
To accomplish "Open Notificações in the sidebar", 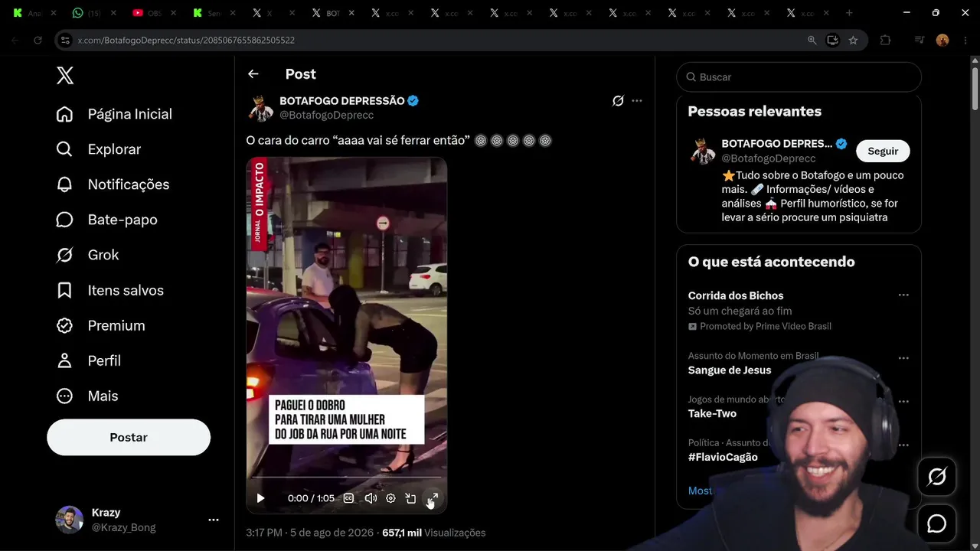I will coord(113,184).
